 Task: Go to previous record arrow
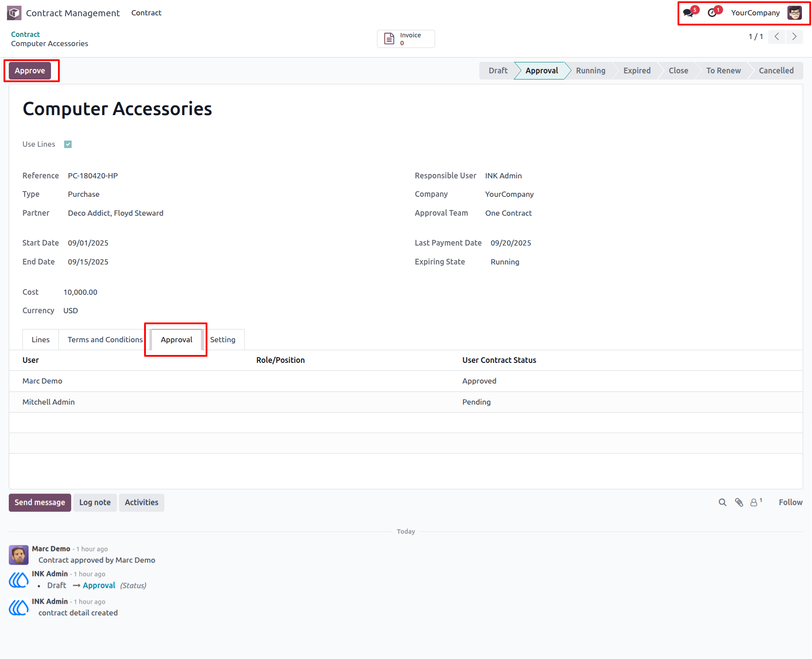point(777,36)
